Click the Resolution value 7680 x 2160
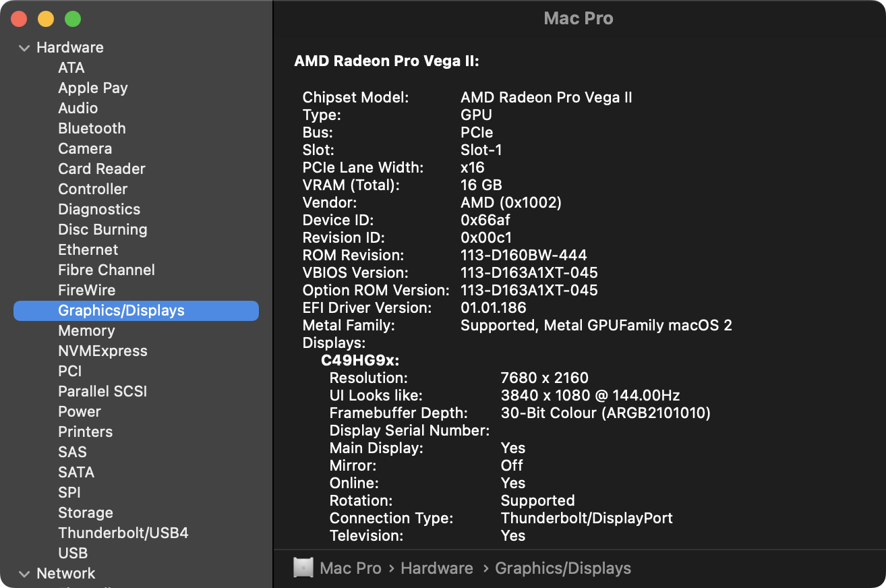 [545, 378]
